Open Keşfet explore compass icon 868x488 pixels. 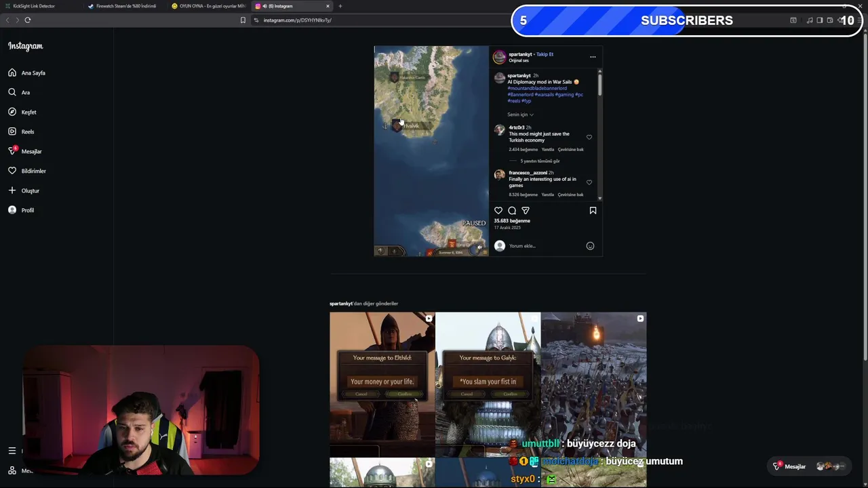(x=12, y=112)
